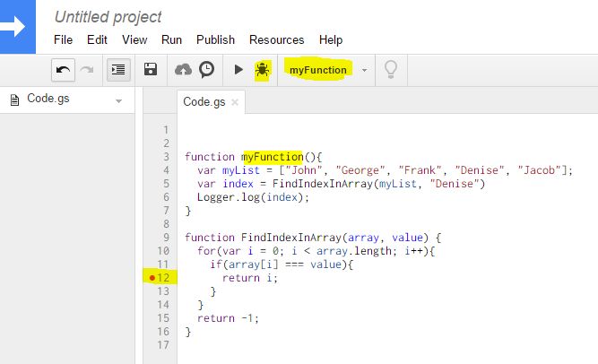Rename the Untitled project title

click(x=108, y=17)
